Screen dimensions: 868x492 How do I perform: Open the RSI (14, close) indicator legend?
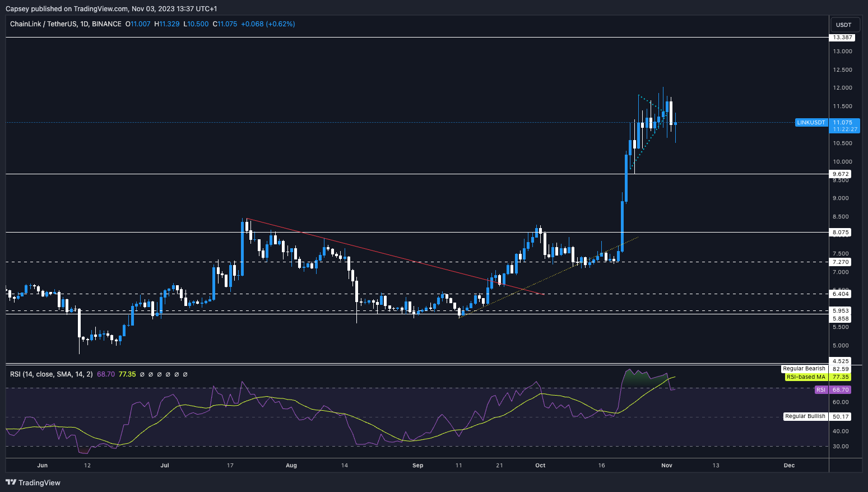pyautogui.click(x=50, y=373)
